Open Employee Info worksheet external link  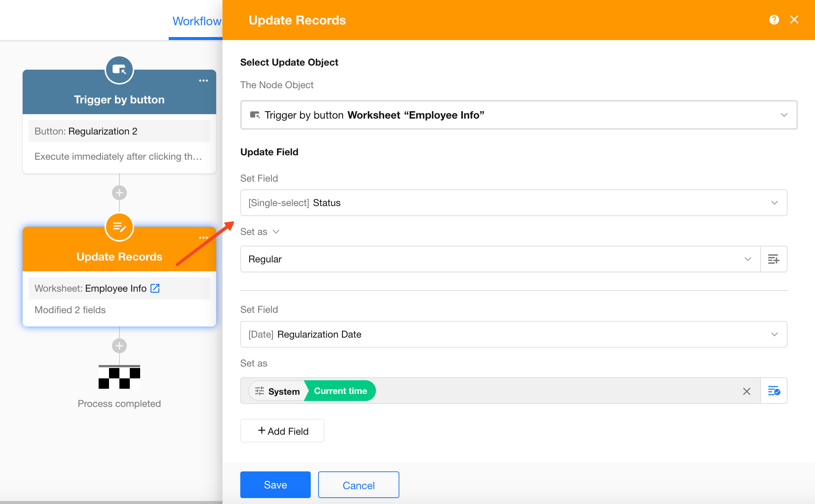(155, 288)
